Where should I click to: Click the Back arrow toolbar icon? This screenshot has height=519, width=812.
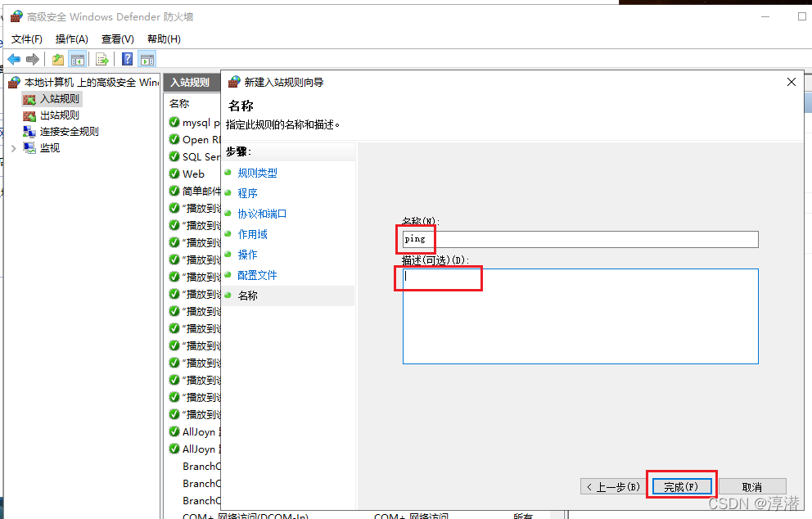(x=14, y=60)
